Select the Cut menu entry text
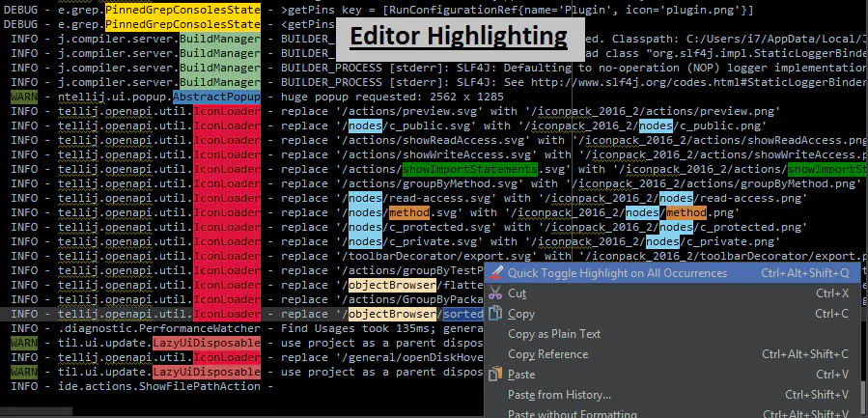This screenshot has width=868, height=418. 518,293
